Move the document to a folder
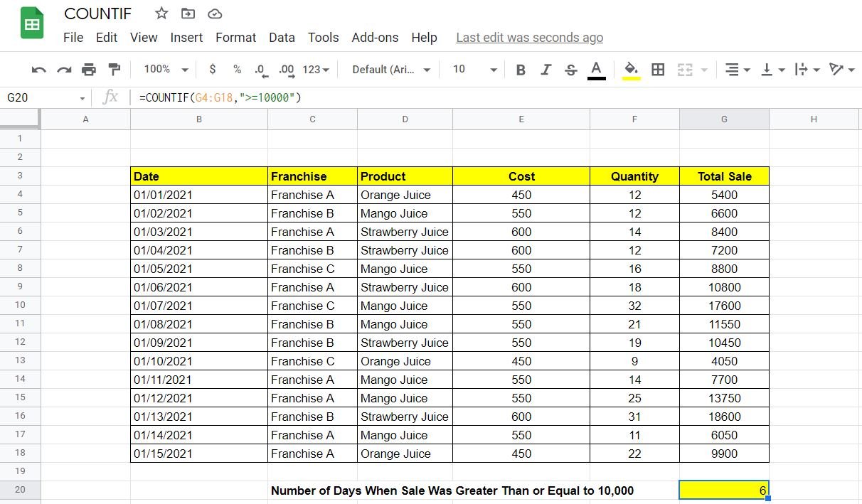 [188, 14]
